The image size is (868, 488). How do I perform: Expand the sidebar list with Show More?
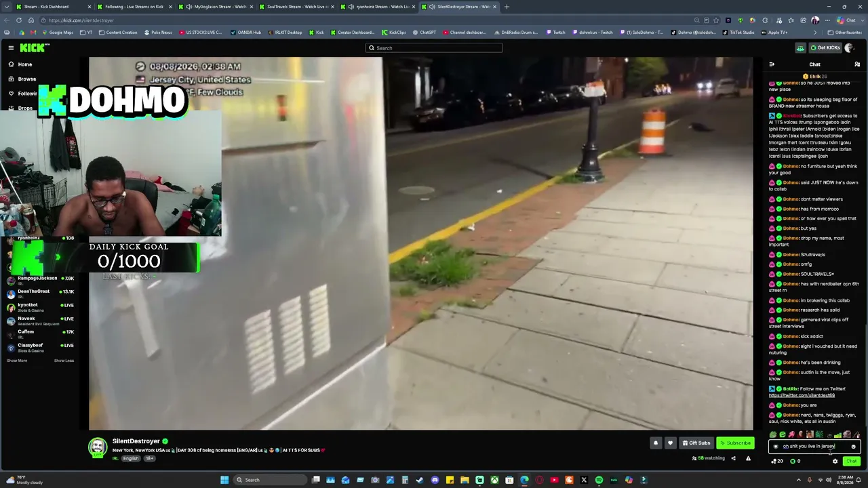pyautogui.click(x=17, y=361)
